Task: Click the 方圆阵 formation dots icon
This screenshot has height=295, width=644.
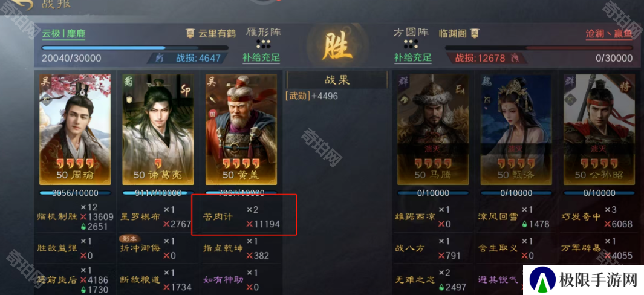Action: tap(411, 44)
